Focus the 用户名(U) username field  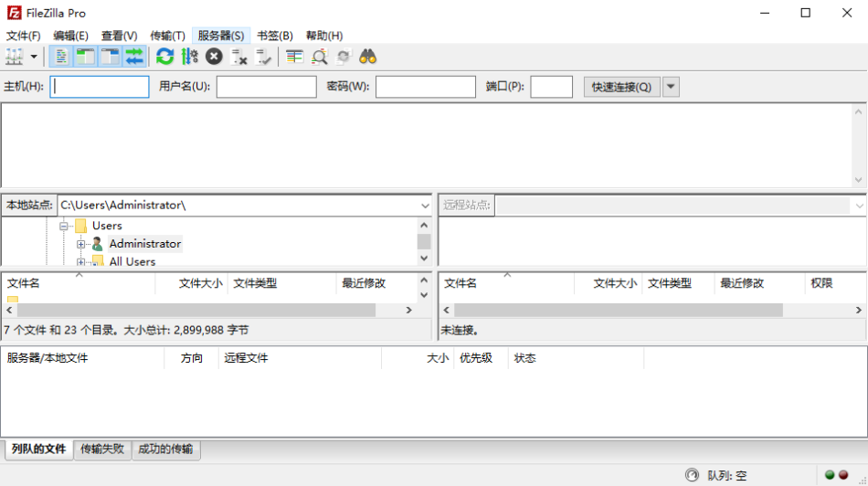pos(266,87)
